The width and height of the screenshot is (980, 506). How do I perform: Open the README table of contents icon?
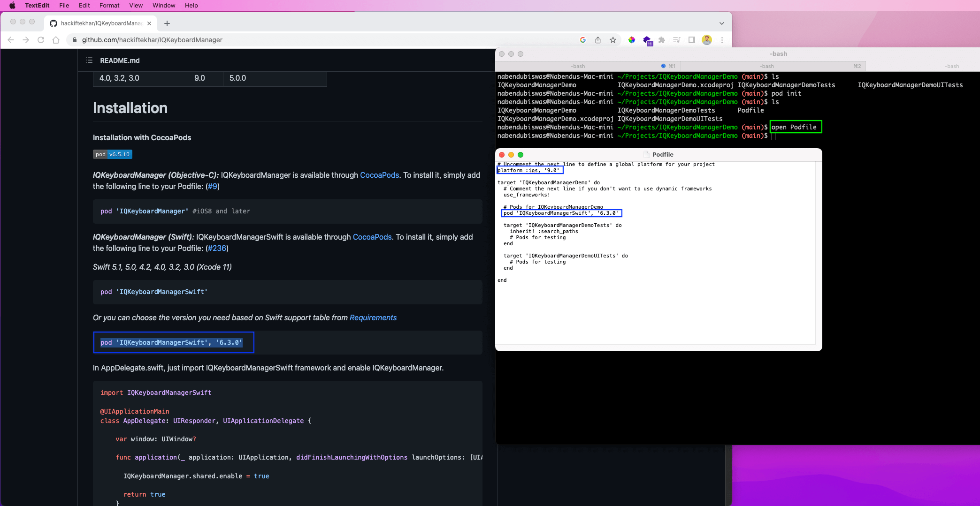click(89, 60)
